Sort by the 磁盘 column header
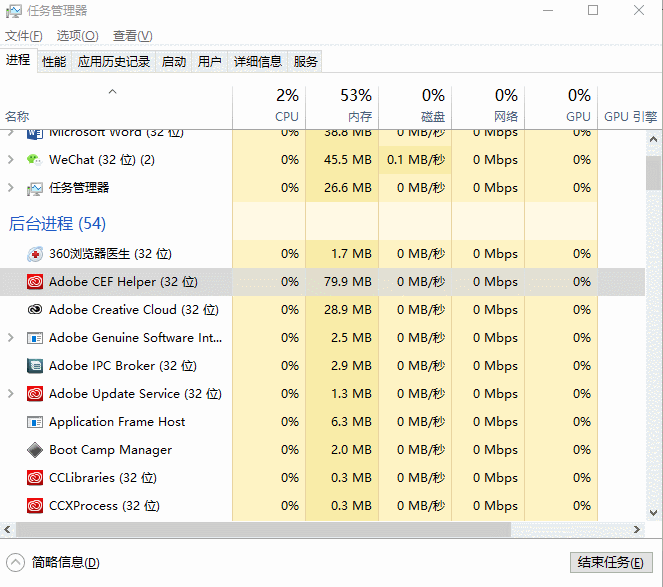Viewport: 663px width, 587px height. coord(415,107)
